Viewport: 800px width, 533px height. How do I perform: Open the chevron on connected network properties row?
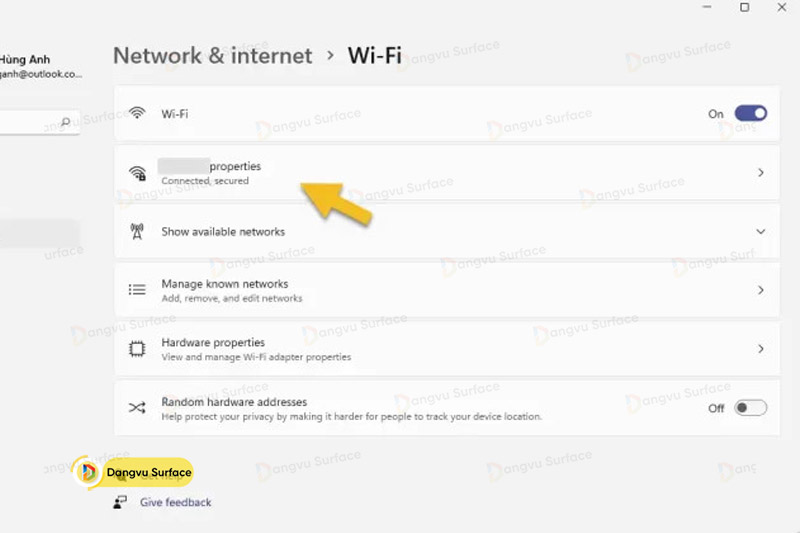point(761,173)
